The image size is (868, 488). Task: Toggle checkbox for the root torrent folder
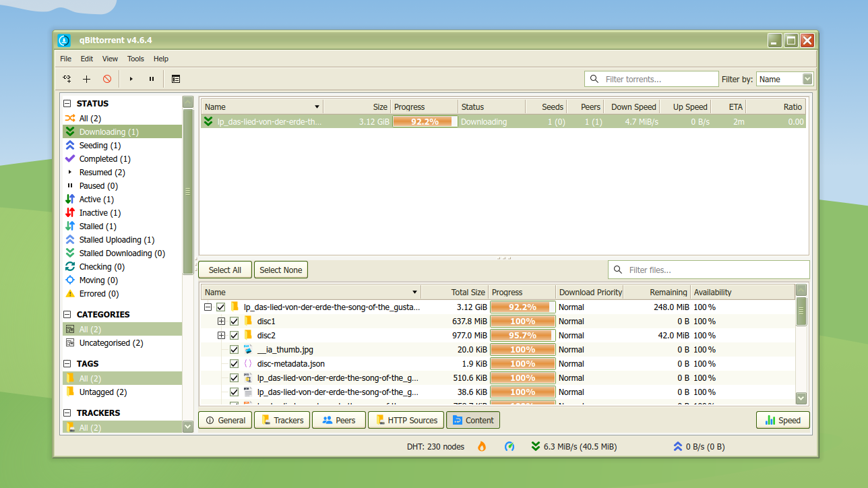tap(221, 307)
